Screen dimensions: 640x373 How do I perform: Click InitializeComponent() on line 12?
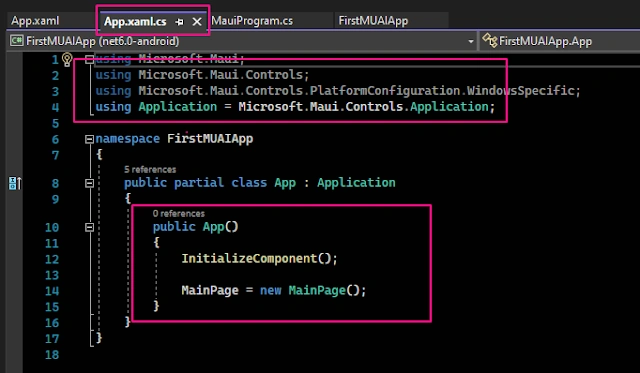tap(260, 259)
